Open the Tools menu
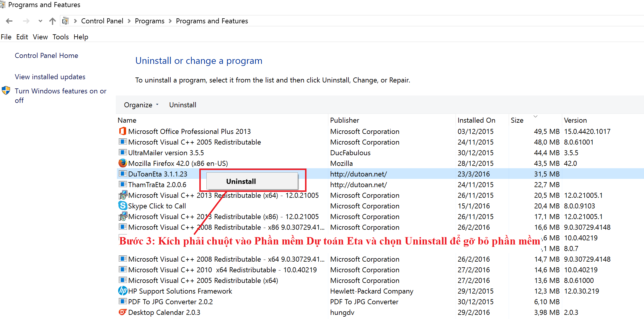Screen dimensions: 644x319 (61, 37)
